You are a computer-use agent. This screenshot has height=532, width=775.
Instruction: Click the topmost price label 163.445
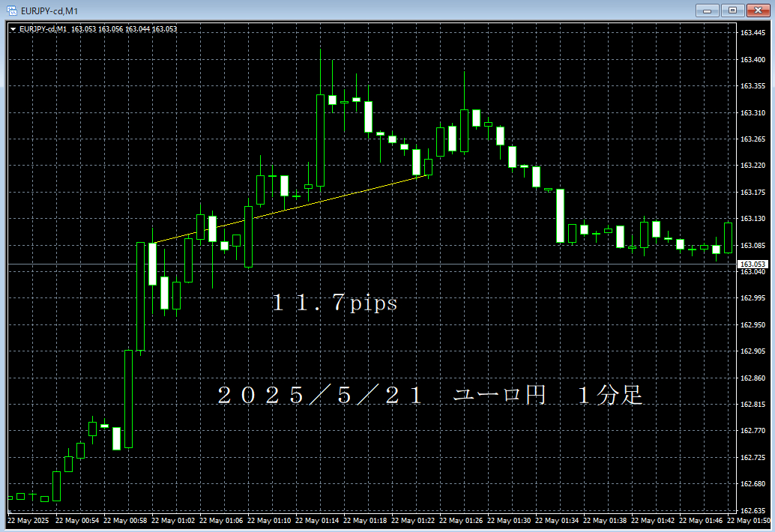coord(754,32)
